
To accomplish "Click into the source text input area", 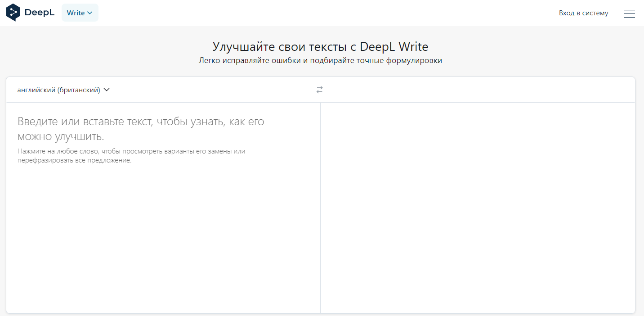I will (163, 208).
